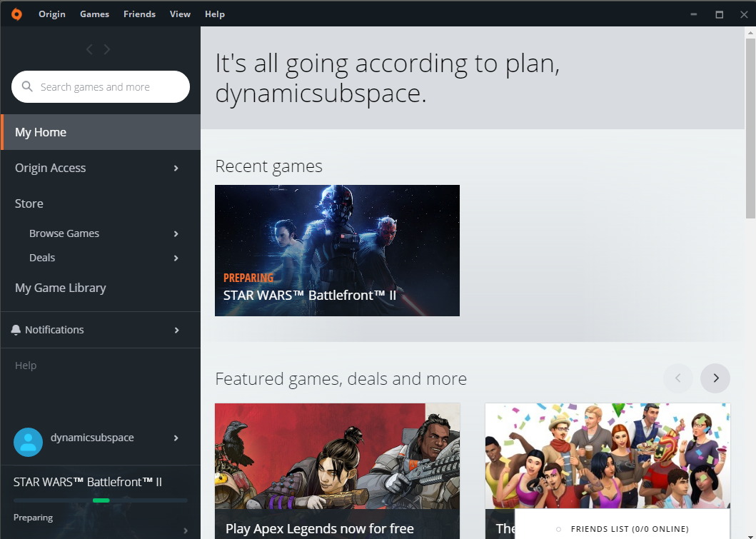Expand the dynamicsubspace account options chevron

(x=176, y=438)
